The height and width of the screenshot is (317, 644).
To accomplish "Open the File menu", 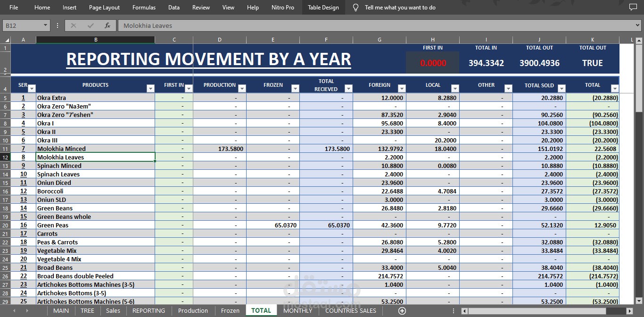I will [x=14, y=8].
